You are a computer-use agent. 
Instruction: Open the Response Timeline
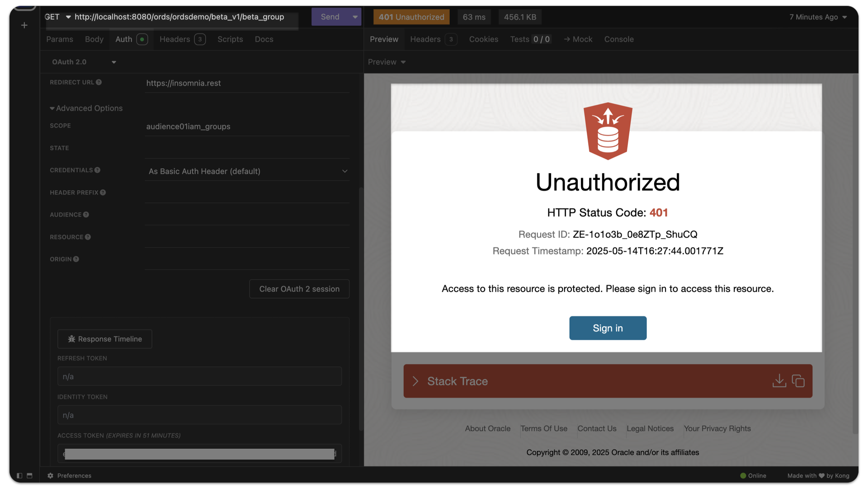coord(104,339)
